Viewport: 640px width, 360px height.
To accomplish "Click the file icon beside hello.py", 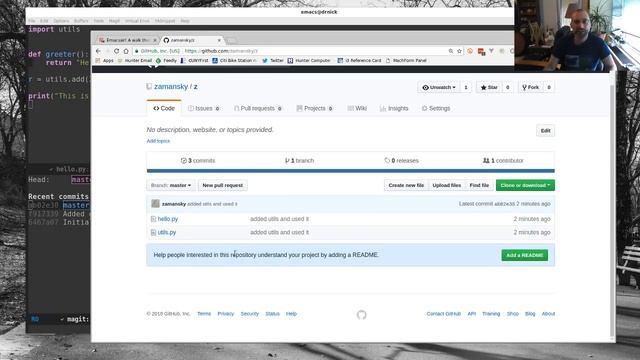I will tap(153, 219).
